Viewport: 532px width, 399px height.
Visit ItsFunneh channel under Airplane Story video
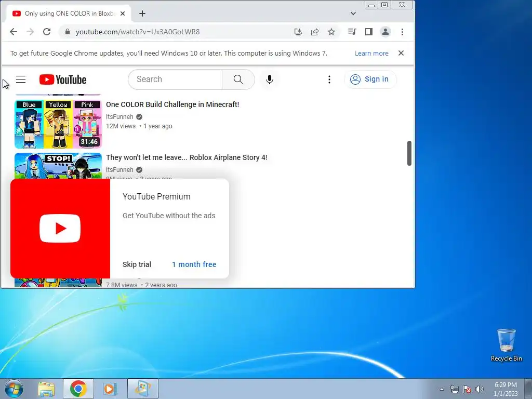pos(119,170)
